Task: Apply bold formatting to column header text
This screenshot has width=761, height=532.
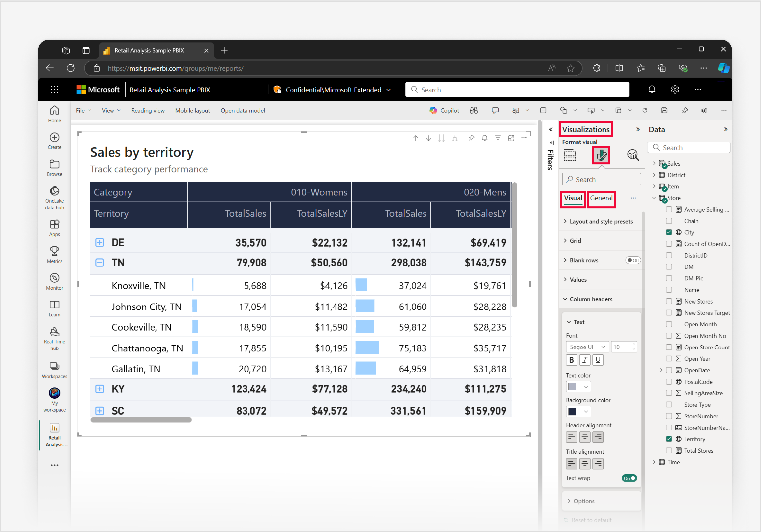Action: [571, 360]
